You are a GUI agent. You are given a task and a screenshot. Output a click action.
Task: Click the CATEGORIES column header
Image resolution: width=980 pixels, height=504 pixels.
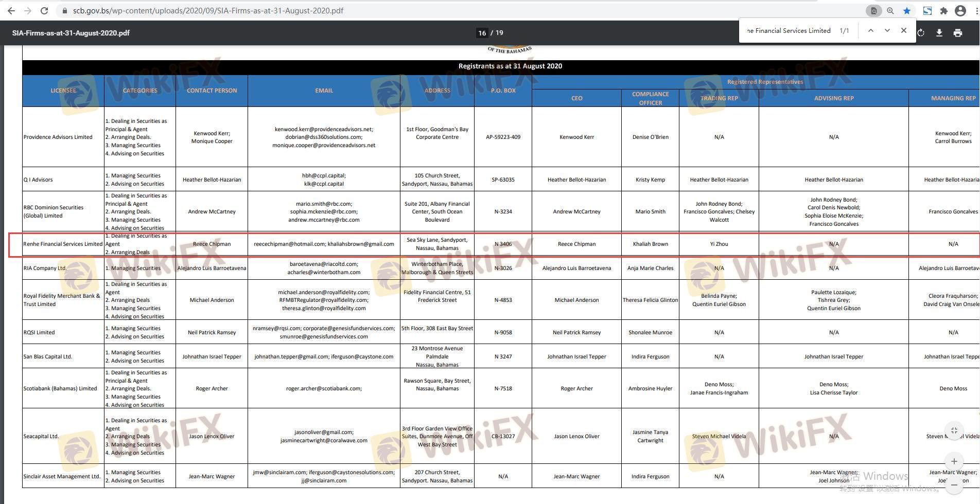click(140, 91)
